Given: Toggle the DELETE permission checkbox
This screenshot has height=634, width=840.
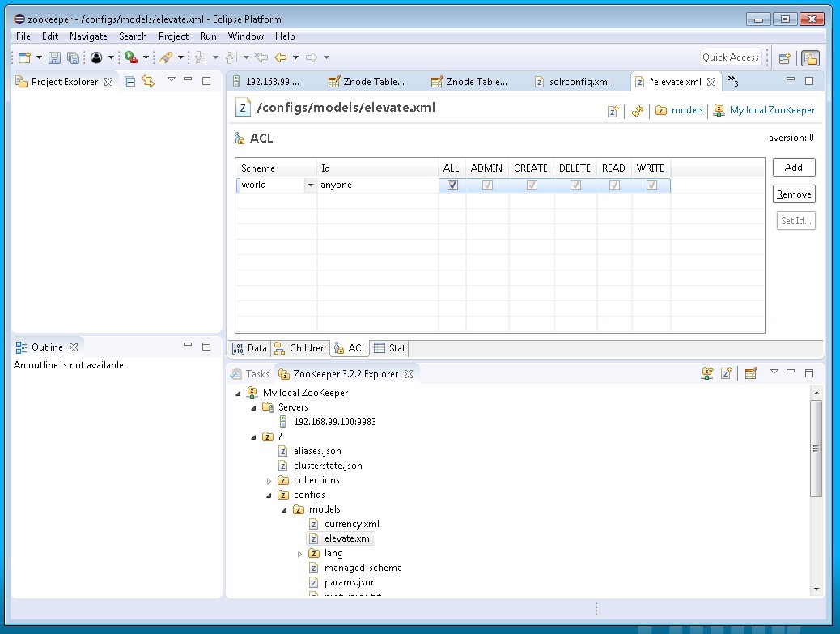Looking at the screenshot, I should [x=575, y=185].
